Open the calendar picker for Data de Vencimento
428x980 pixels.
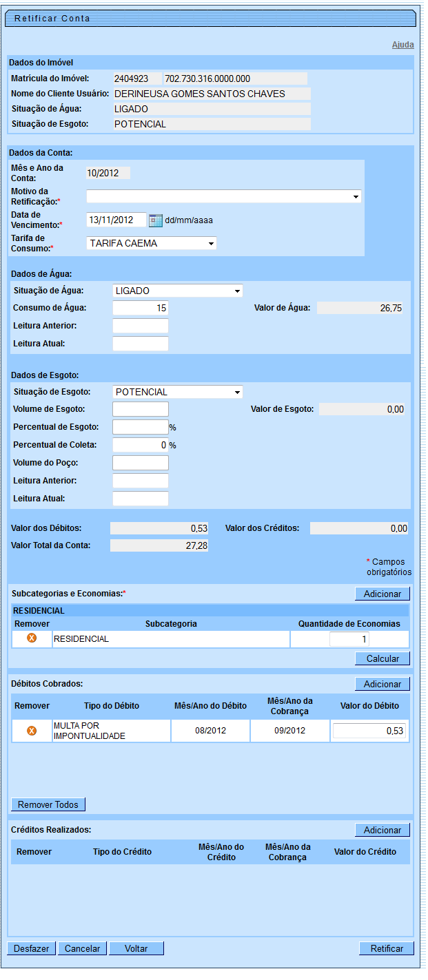[x=156, y=220]
